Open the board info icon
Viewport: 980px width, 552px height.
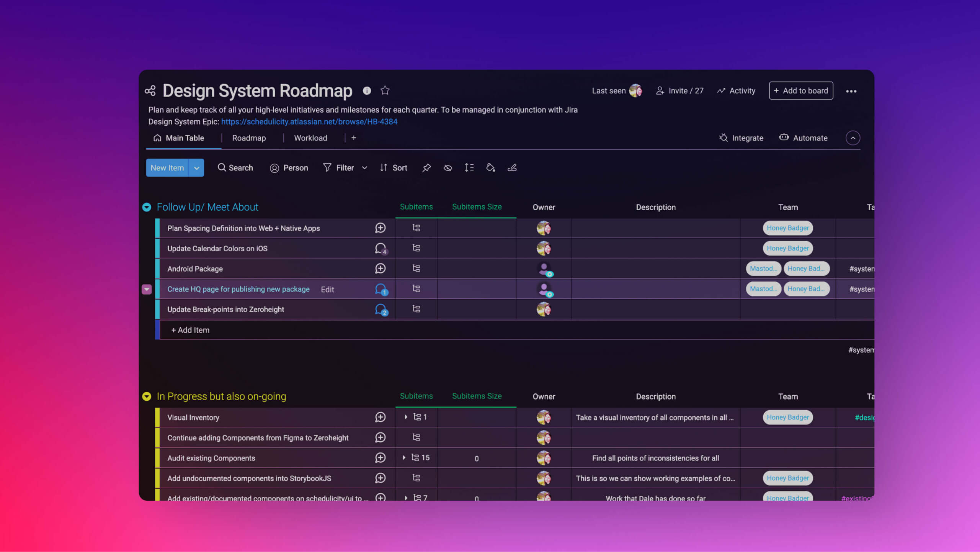tap(367, 90)
